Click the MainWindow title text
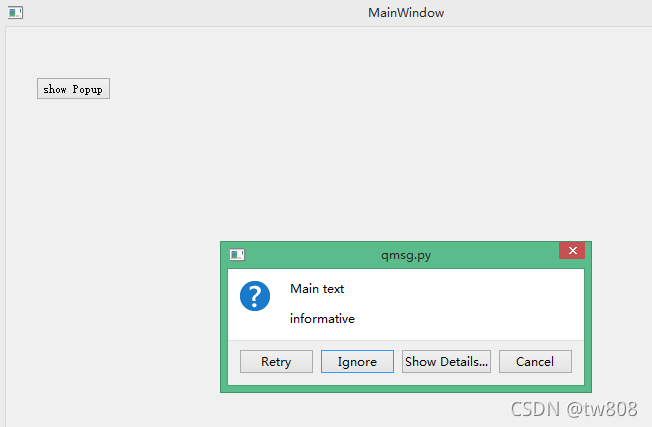Image resolution: width=652 pixels, height=427 pixels. point(406,13)
